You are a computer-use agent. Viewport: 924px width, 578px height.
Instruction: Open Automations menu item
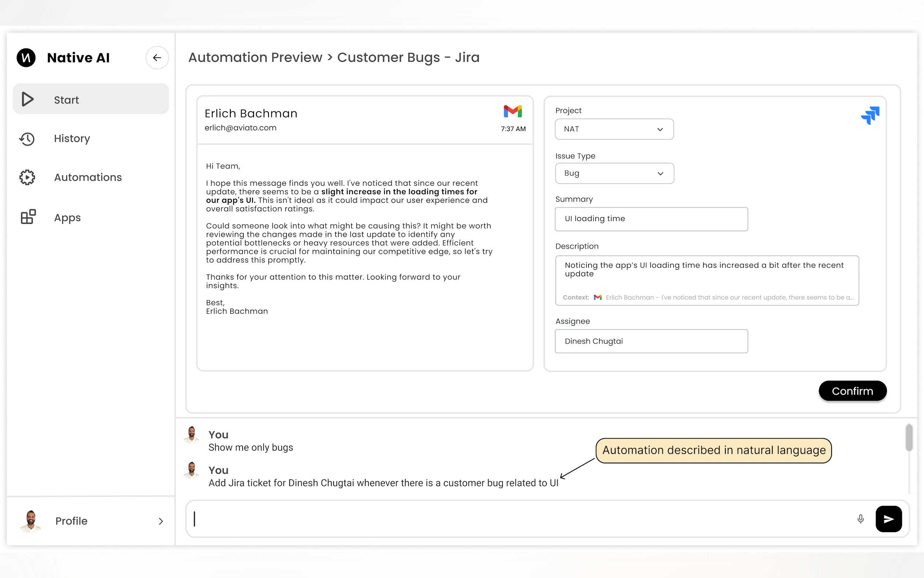[88, 177]
